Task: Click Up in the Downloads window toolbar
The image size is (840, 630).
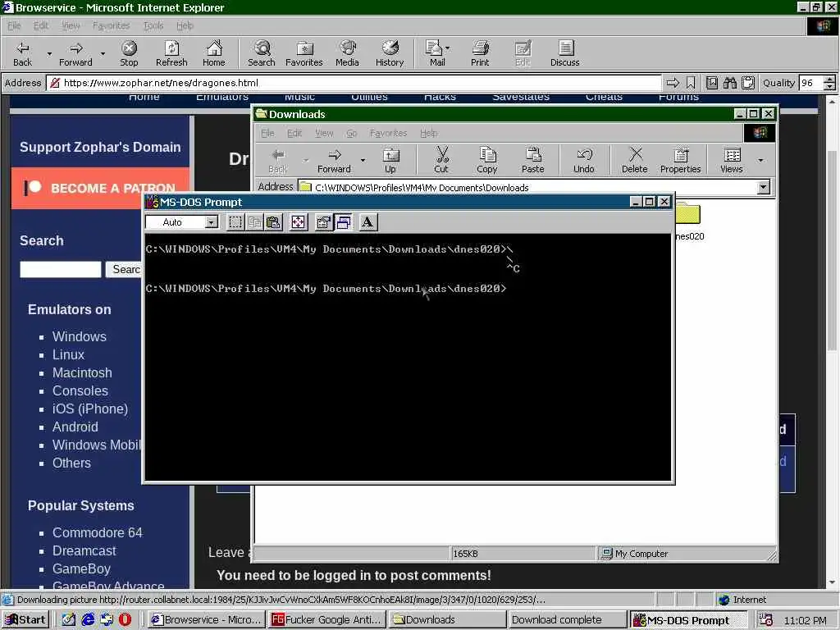Action: click(x=390, y=161)
